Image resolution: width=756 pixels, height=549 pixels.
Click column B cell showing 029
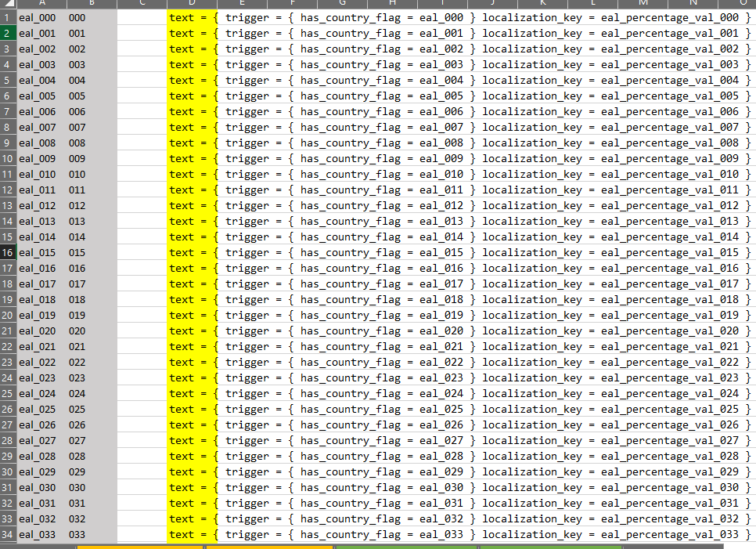[92, 471]
